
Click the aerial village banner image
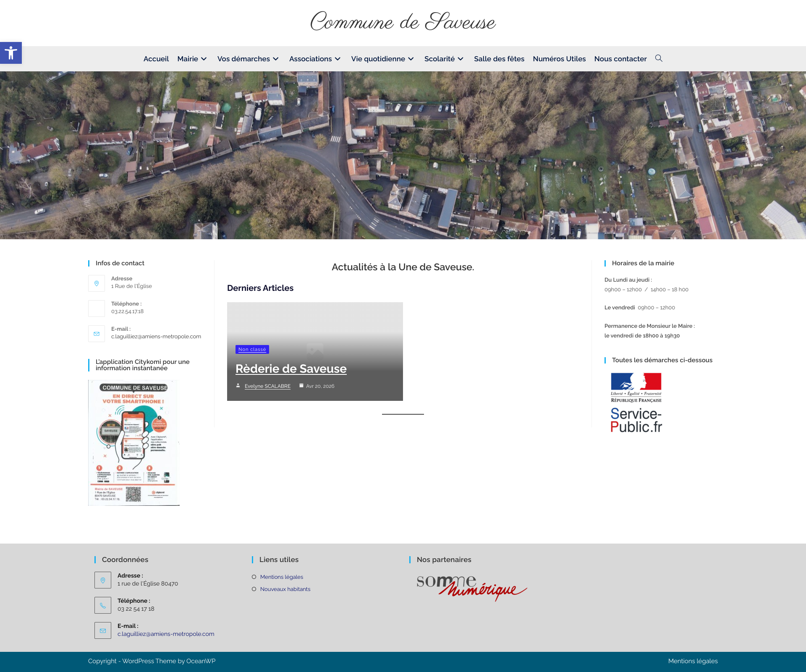(x=403, y=155)
